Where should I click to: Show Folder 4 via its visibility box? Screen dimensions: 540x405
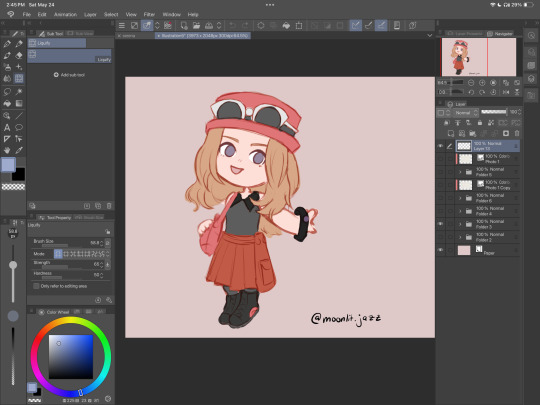440,211
